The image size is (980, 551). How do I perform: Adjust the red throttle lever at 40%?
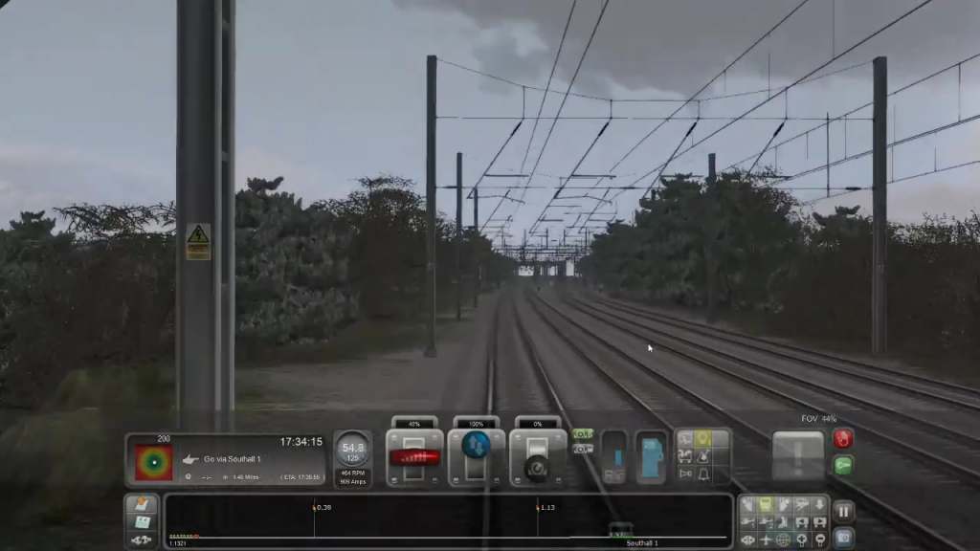[x=414, y=457]
